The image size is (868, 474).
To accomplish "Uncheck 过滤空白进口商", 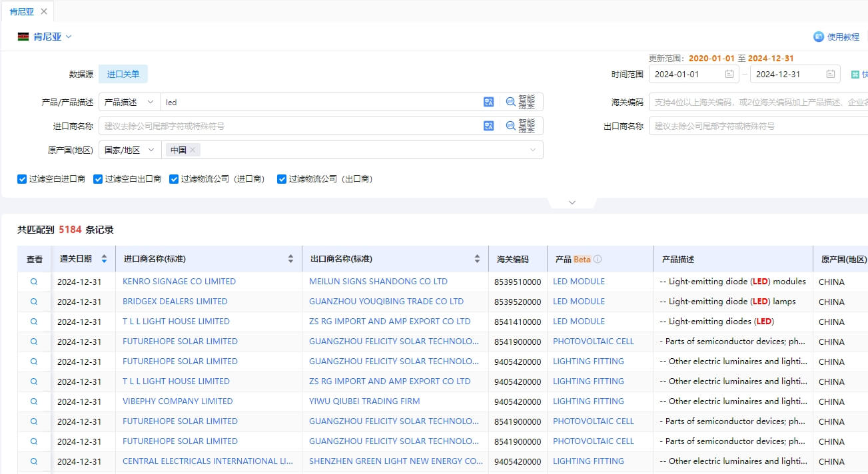I will (22, 179).
